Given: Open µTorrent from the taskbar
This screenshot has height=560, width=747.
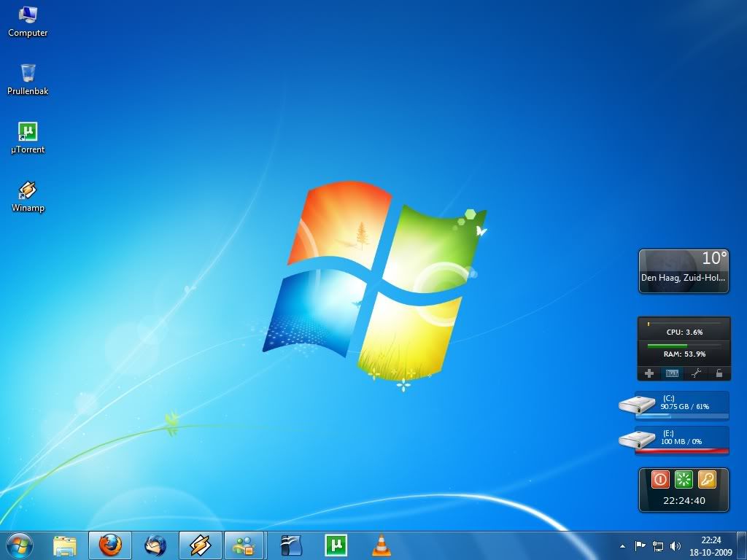Looking at the screenshot, I should (x=336, y=545).
